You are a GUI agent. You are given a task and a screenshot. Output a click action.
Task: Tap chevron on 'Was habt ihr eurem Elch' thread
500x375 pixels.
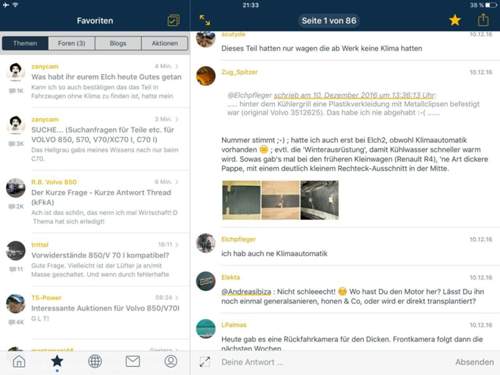click(177, 66)
